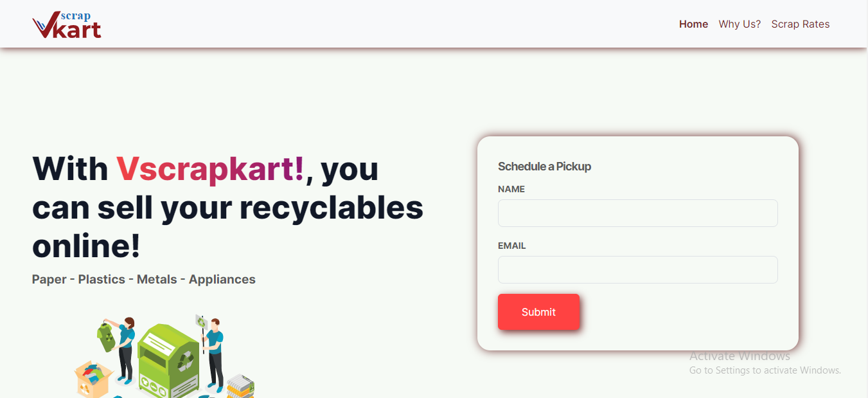Click the cardboard box of clothes
Image resolution: width=868 pixels, height=398 pixels.
click(x=94, y=379)
